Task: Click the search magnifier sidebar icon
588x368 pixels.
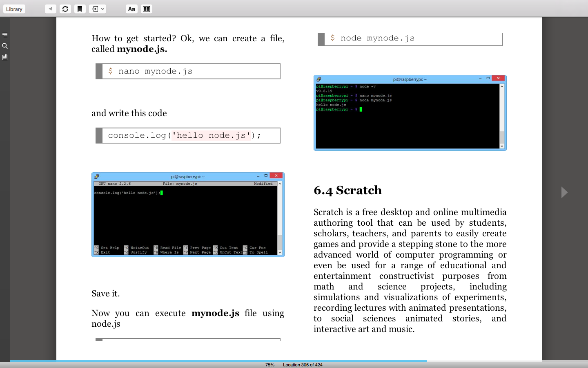Action: click(x=5, y=46)
